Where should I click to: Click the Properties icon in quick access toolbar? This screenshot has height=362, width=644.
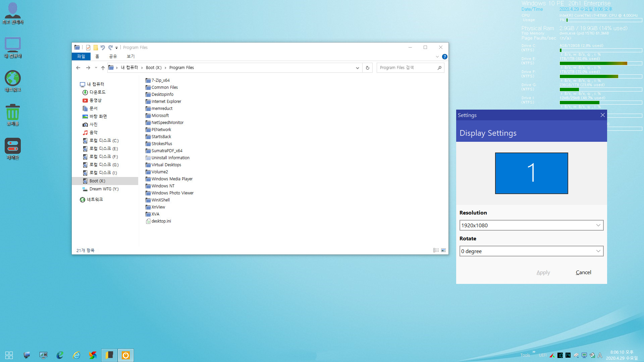point(88,48)
